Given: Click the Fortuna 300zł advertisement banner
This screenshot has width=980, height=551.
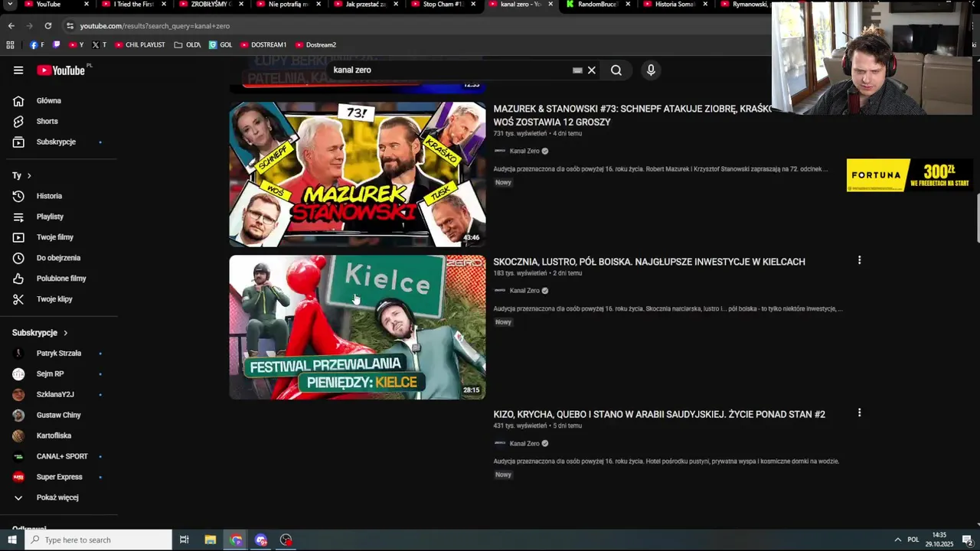Looking at the screenshot, I should point(909,175).
